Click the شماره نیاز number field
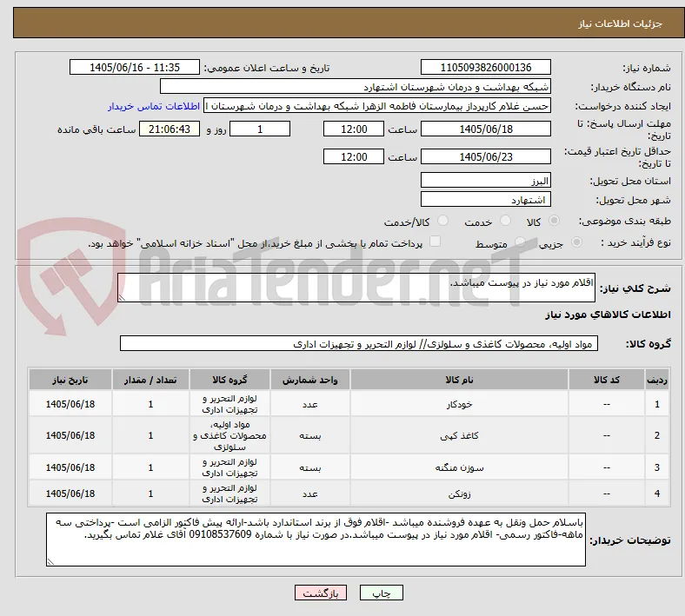Viewport: 685px width, 616px height. point(485,67)
